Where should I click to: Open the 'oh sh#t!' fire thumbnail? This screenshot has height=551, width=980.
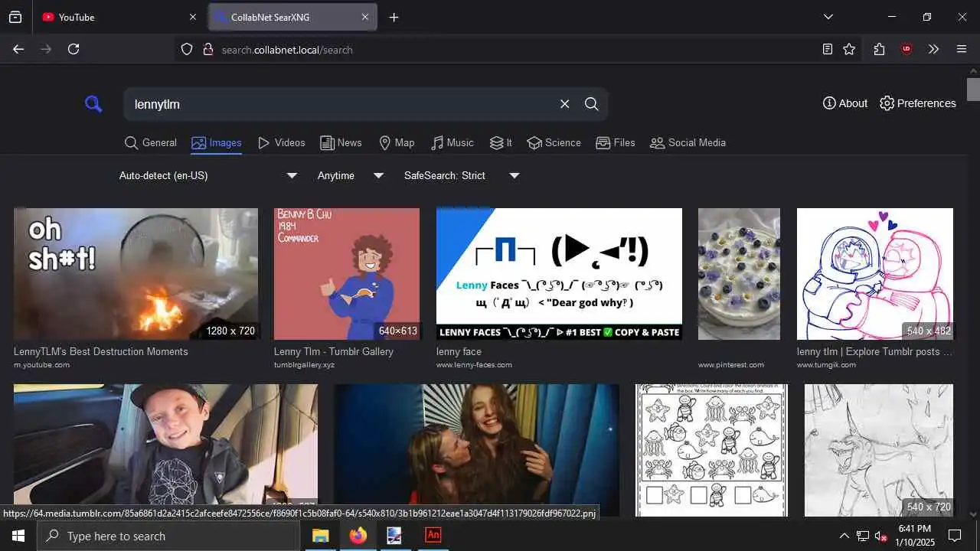pos(136,274)
